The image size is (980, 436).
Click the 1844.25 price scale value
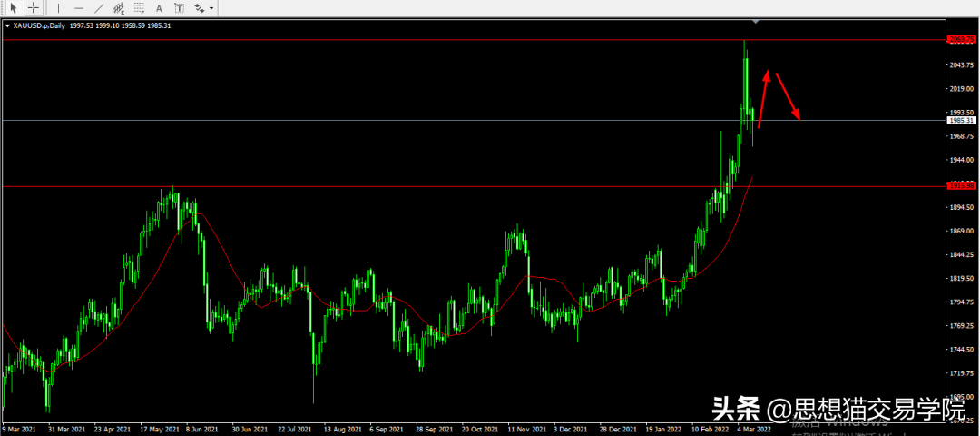coord(962,254)
